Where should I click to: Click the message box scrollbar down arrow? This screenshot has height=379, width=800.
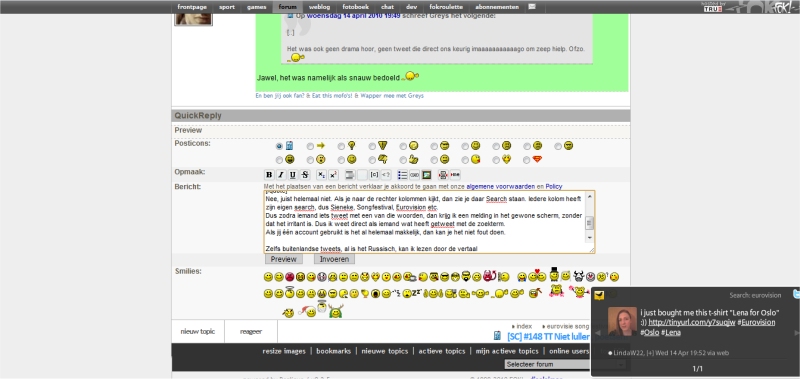[x=590, y=238]
